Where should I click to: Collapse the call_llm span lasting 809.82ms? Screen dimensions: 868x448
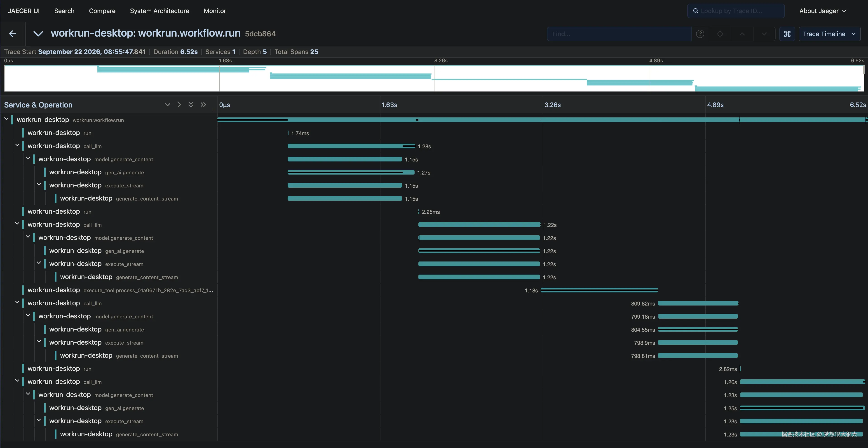click(x=17, y=302)
